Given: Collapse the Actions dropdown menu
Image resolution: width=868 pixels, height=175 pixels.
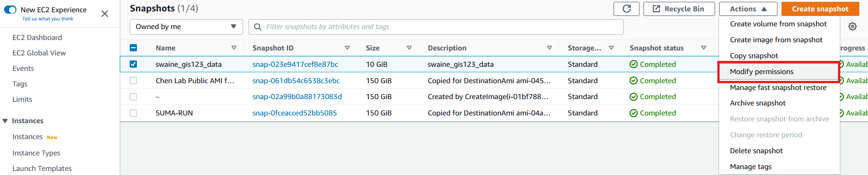Looking at the screenshot, I should (748, 9).
